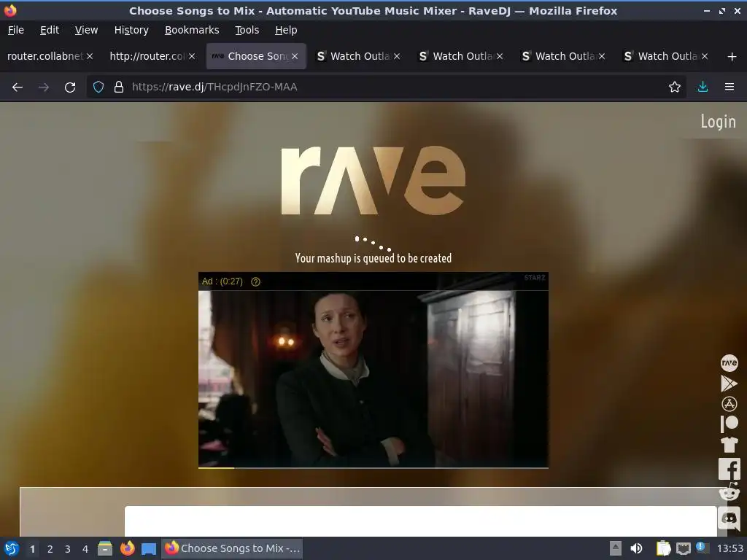Click the ad progress bar

pos(373,467)
